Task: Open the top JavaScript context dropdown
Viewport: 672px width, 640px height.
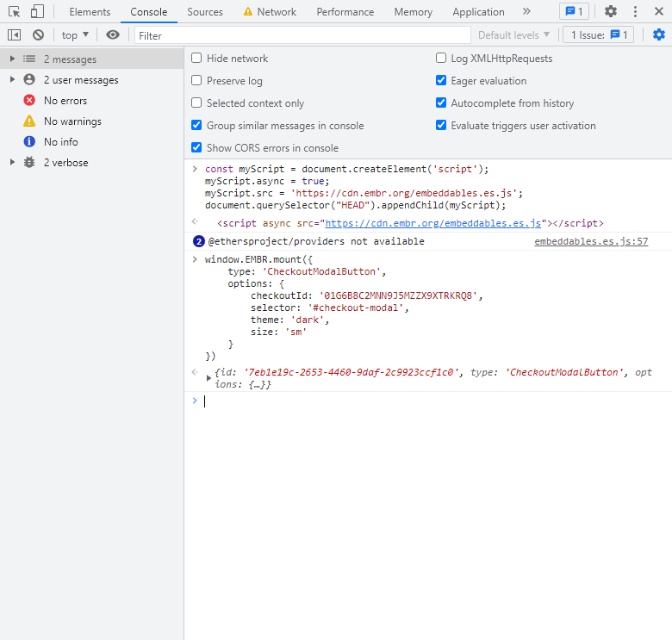Action: pyautogui.click(x=75, y=35)
